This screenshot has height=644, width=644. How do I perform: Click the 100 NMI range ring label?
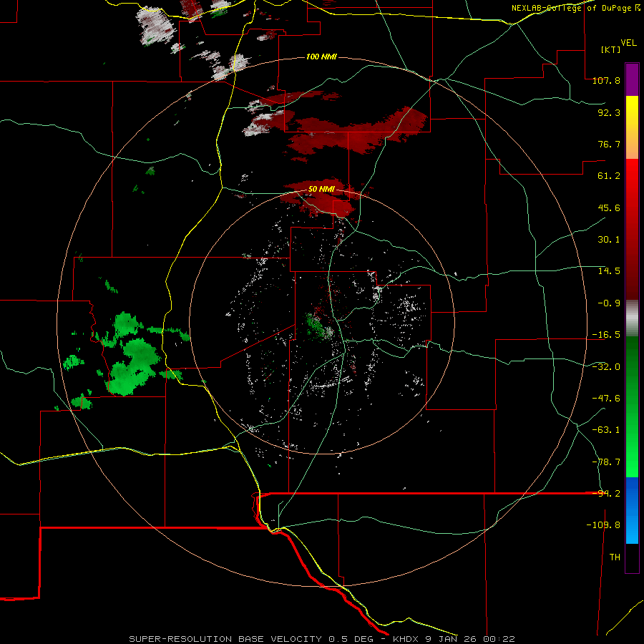(x=321, y=57)
